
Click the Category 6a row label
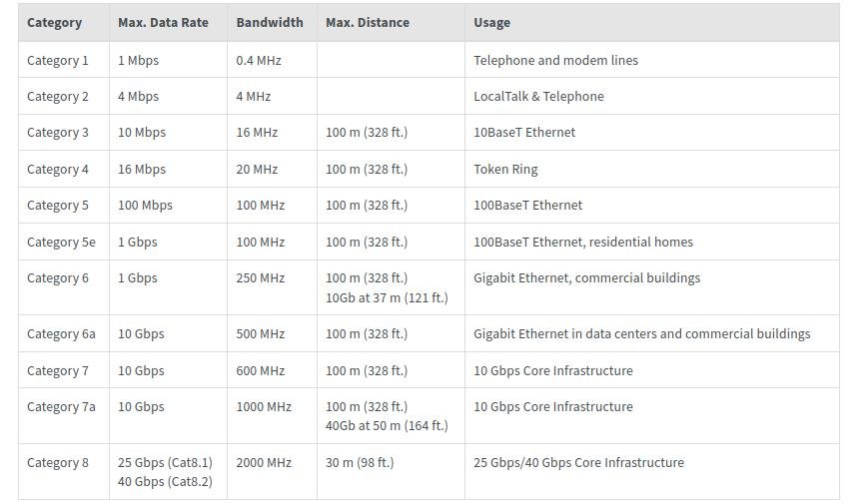(x=61, y=333)
